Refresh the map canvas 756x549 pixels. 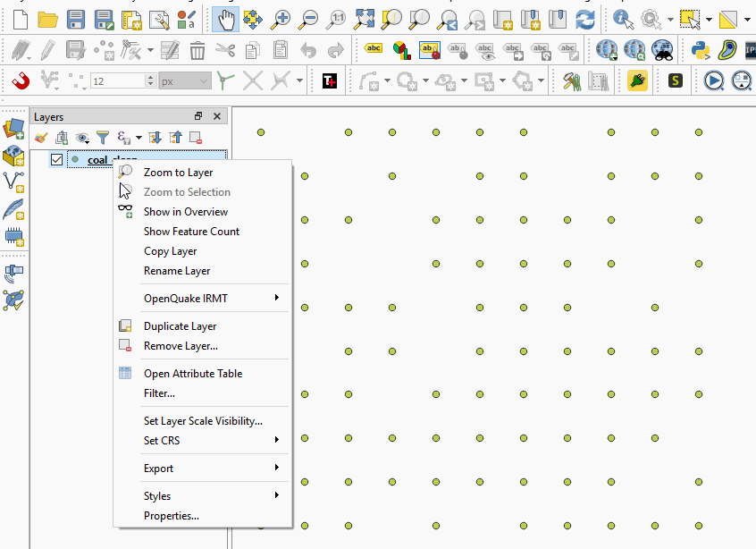588,18
